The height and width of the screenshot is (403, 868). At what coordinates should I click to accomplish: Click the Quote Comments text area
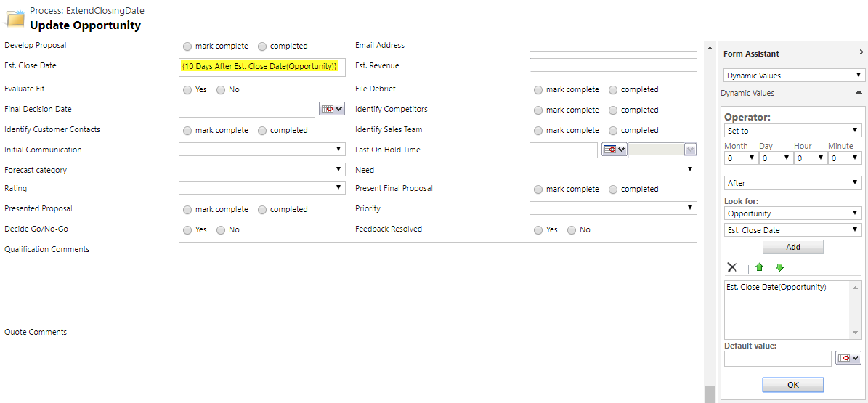point(437,364)
